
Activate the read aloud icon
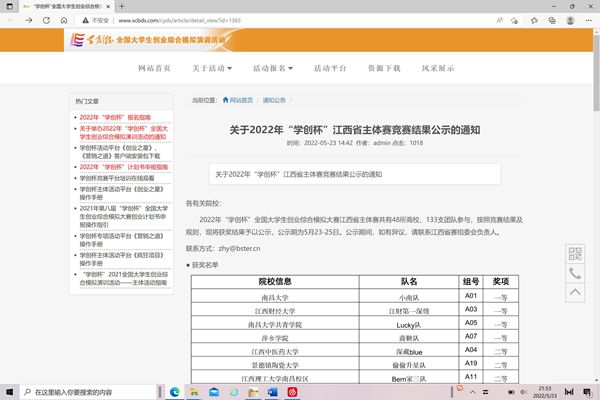click(x=499, y=20)
